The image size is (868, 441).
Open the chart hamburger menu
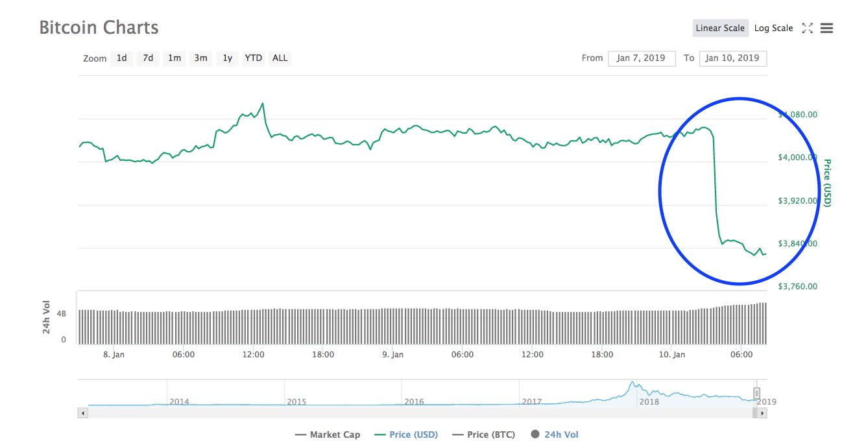(826, 28)
